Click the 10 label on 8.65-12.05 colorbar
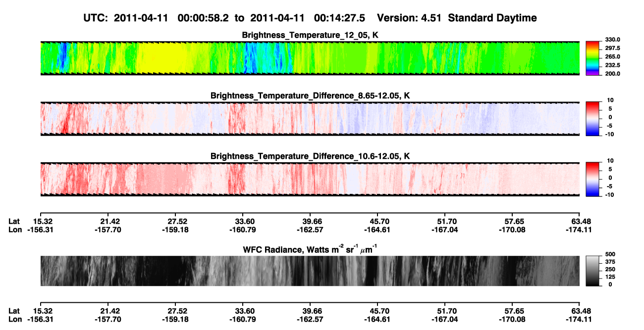 [x=611, y=100]
